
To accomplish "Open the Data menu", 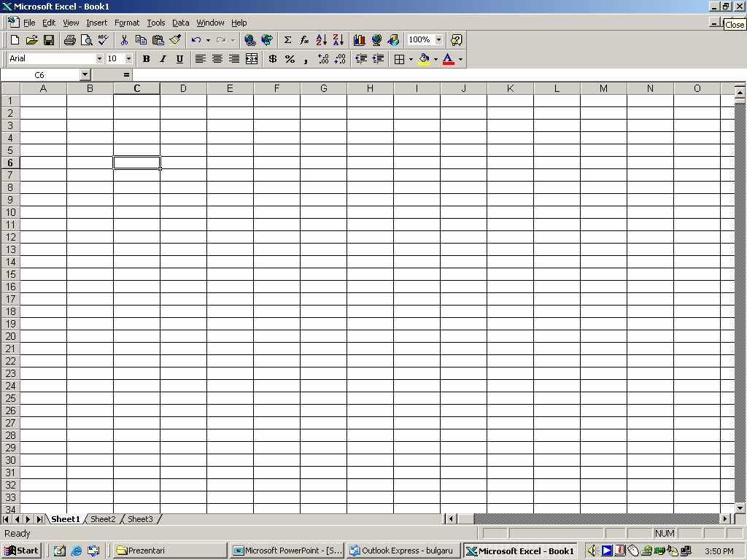I will 181,23.
